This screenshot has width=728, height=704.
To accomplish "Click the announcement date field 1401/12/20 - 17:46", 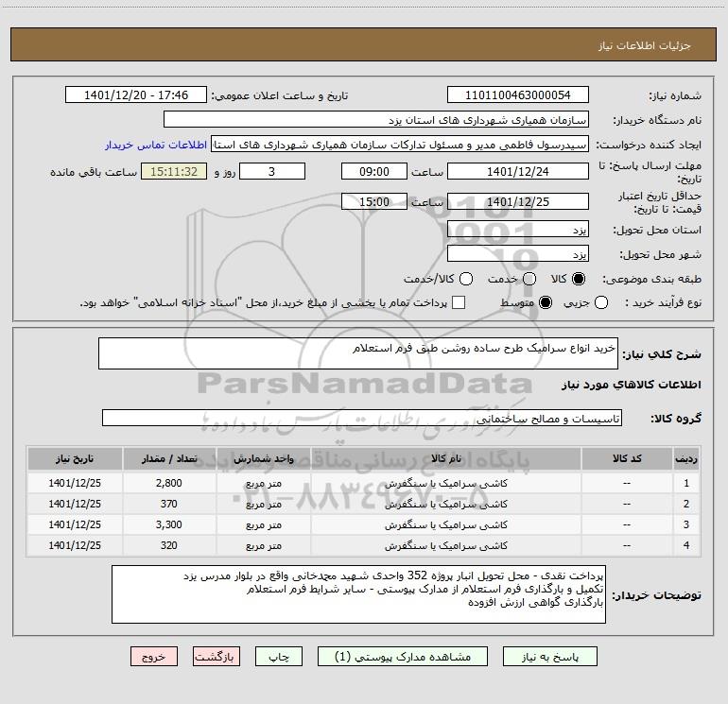I will coord(136,95).
